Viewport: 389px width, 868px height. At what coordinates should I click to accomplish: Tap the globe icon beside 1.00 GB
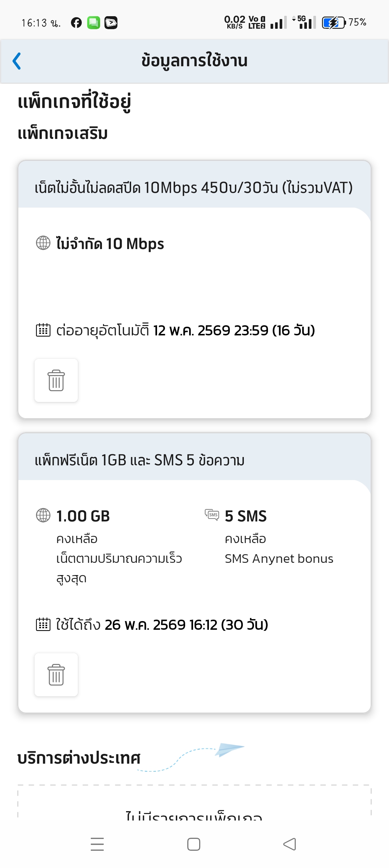click(x=43, y=515)
